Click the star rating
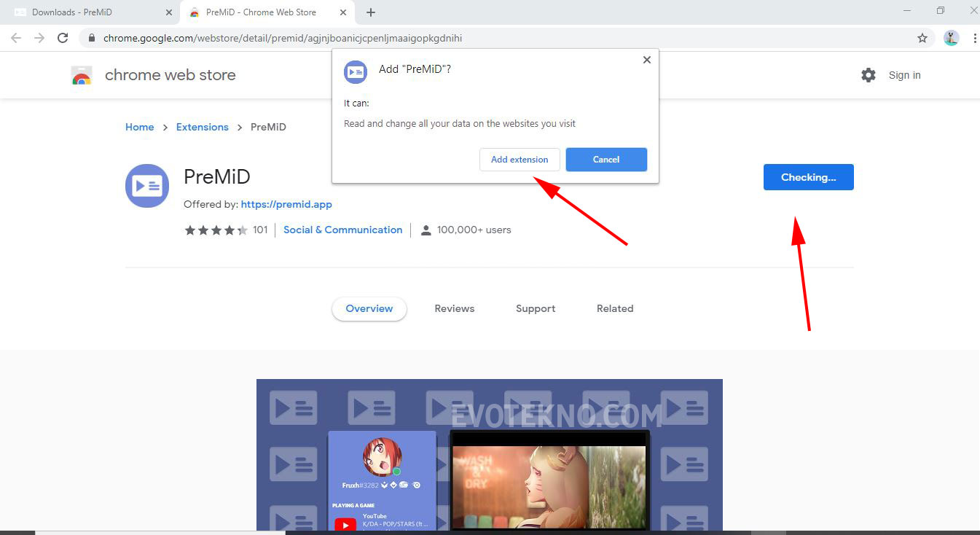 (216, 230)
